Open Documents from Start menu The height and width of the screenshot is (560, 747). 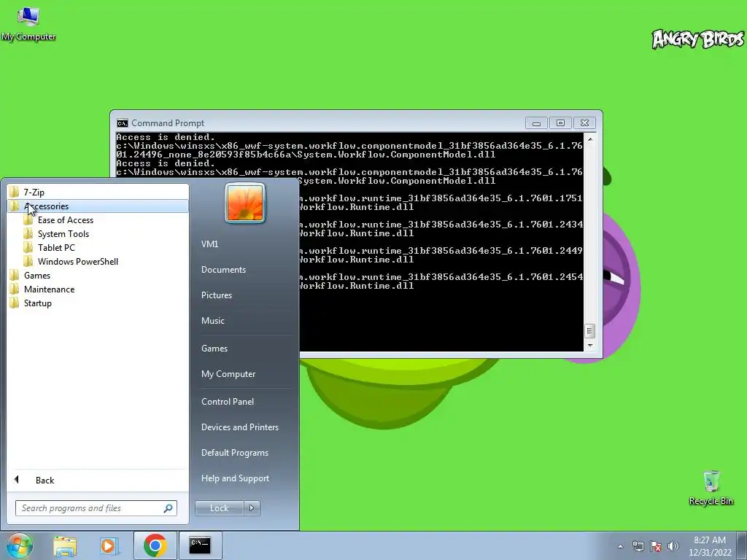coord(245,270)
